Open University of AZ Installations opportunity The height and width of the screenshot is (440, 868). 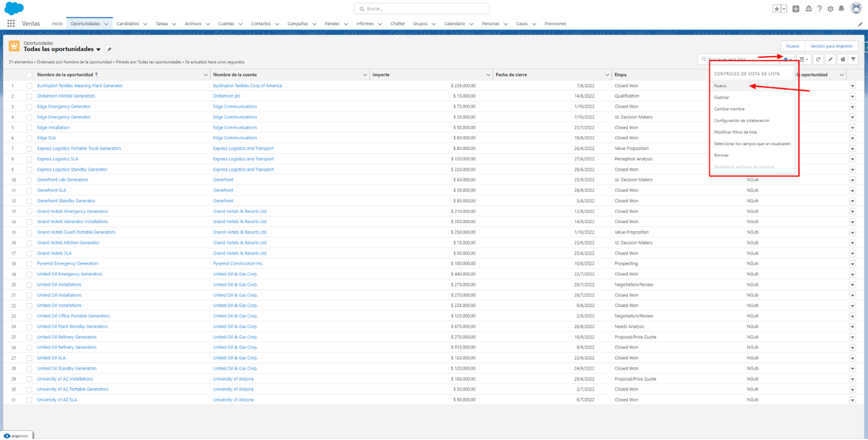[x=65, y=379]
